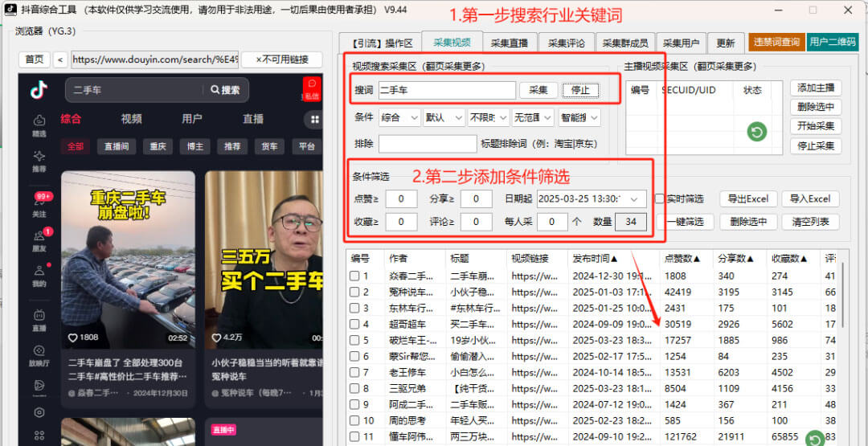Screen dimensions: 868x446
Task: Open 精选 in the Douyin sidebar
Action: pyautogui.click(x=39, y=126)
